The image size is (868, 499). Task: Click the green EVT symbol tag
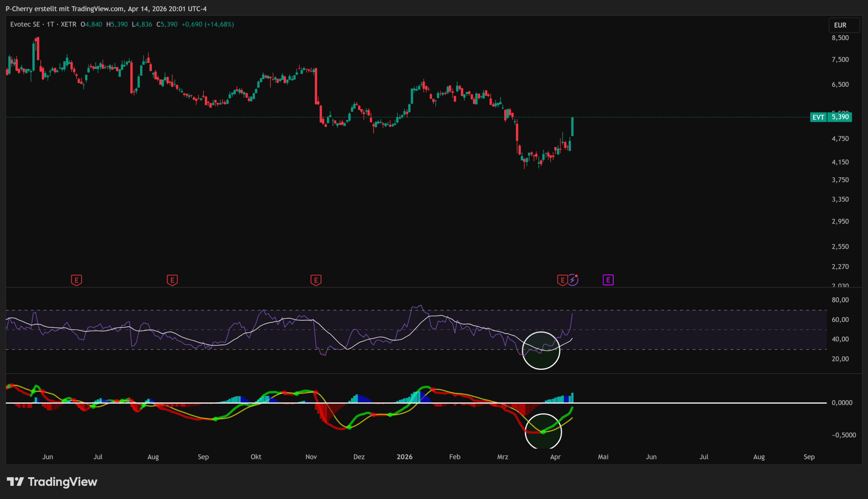pyautogui.click(x=818, y=117)
